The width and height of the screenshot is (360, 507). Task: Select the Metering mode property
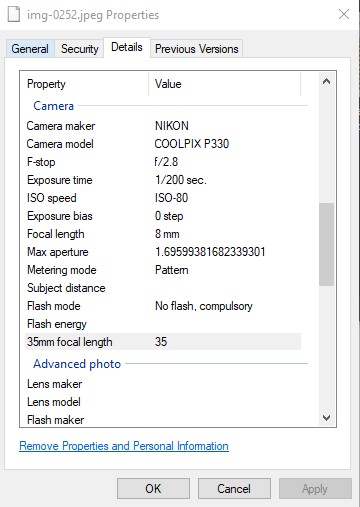(62, 270)
